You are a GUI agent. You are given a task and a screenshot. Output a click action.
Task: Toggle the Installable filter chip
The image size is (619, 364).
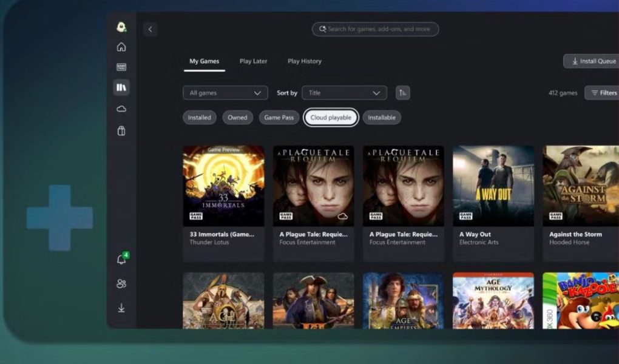[x=382, y=117]
